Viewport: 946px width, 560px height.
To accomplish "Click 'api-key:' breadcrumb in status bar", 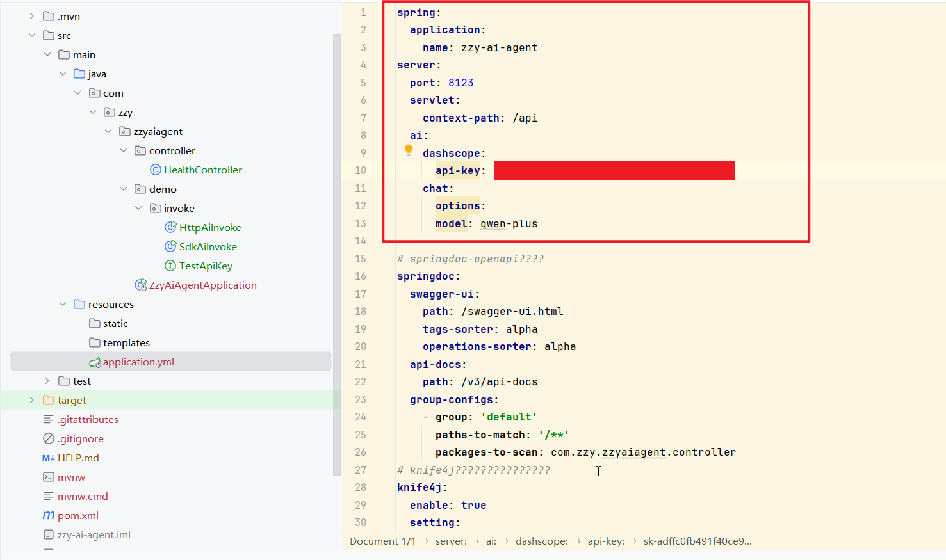I will click(x=606, y=541).
